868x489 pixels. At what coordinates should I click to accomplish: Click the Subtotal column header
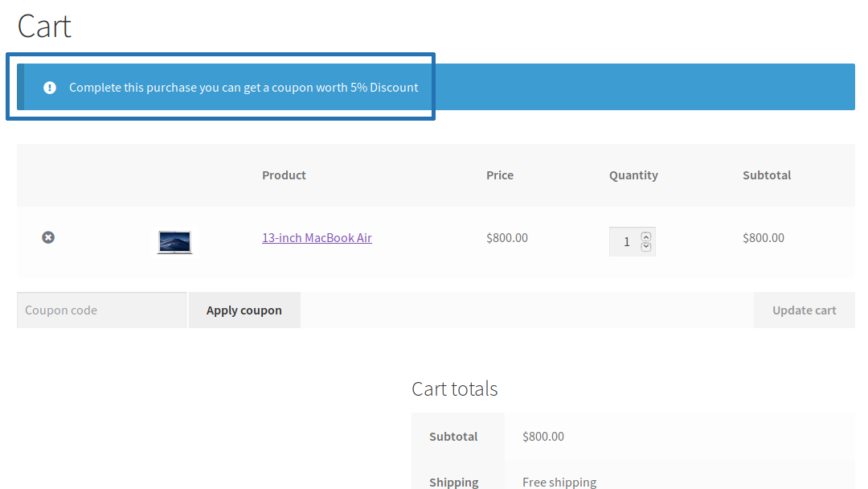(x=767, y=175)
